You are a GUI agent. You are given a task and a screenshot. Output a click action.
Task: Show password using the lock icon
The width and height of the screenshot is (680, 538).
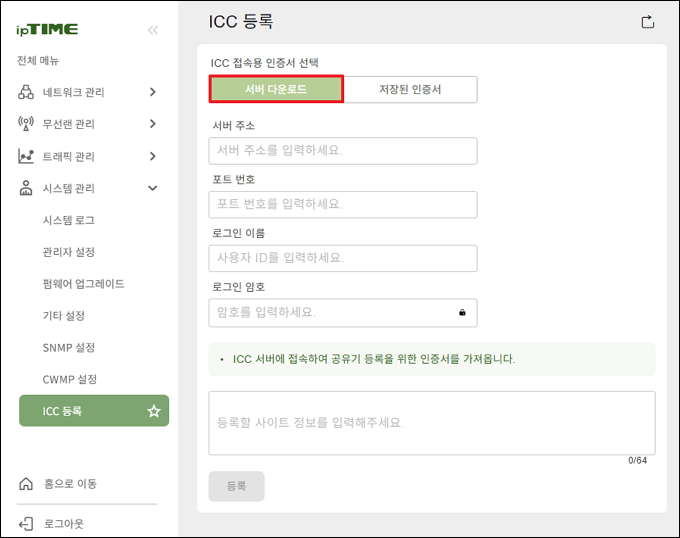point(462,313)
